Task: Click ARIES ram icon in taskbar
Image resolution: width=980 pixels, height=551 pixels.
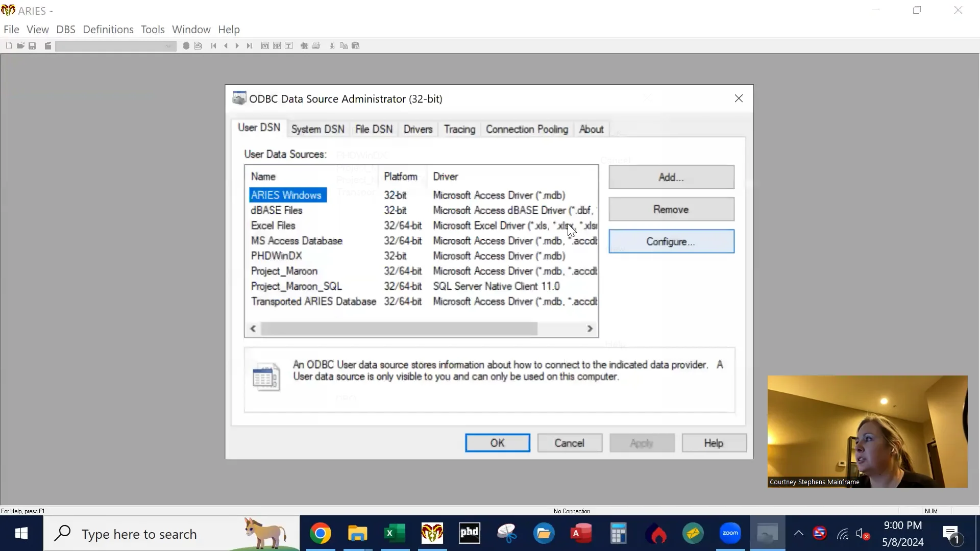Action: [x=432, y=534]
